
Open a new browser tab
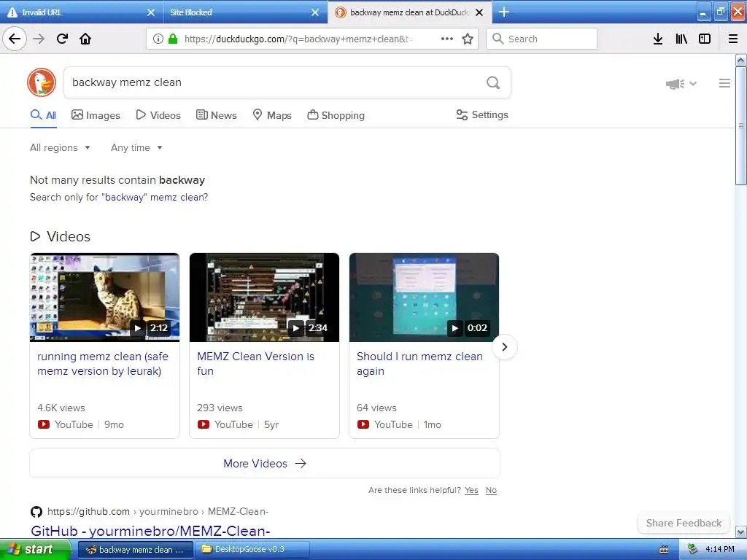pos(504,12)
